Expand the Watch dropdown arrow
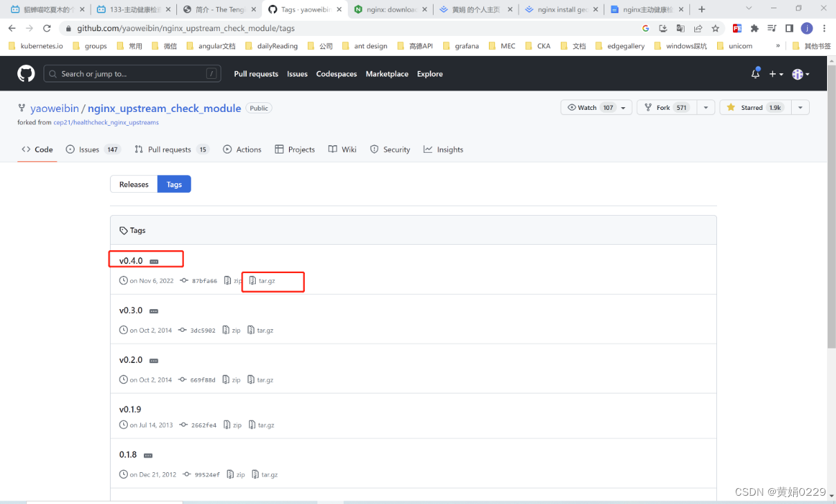This screenshot has height=504, width=836. [624, 107]
